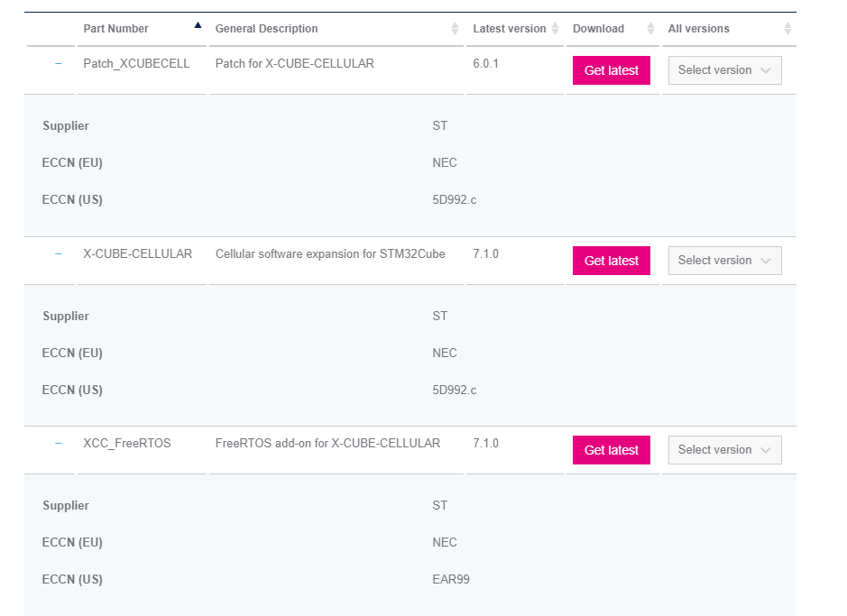Collapse the X-CUBE-CELLULAR row details
This screenshot has width=847, height=616.
pos(59,253)
